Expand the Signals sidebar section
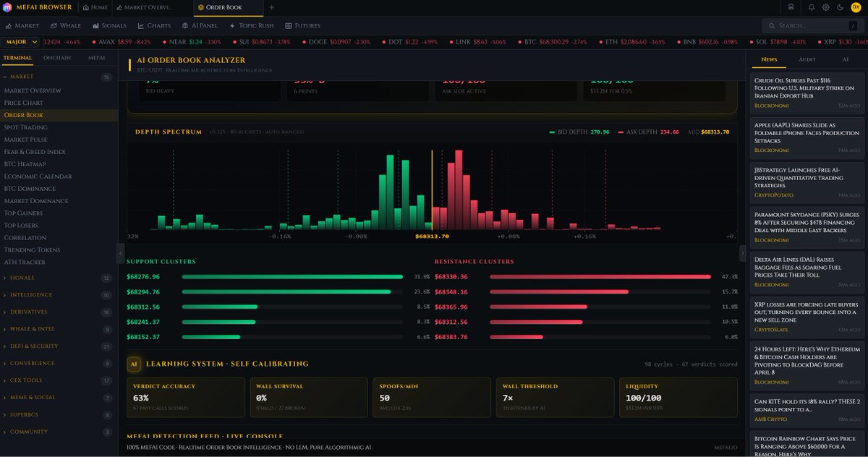Image resolution: width=868 pixels, height=457 pixels. [x=59, y=278]
